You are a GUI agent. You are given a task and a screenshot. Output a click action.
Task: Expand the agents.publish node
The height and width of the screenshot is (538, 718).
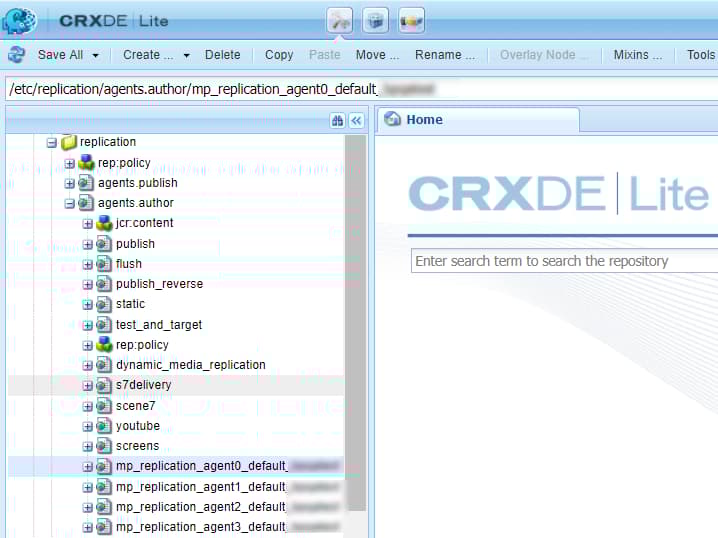pyautogui.click(x=70, y=184)
